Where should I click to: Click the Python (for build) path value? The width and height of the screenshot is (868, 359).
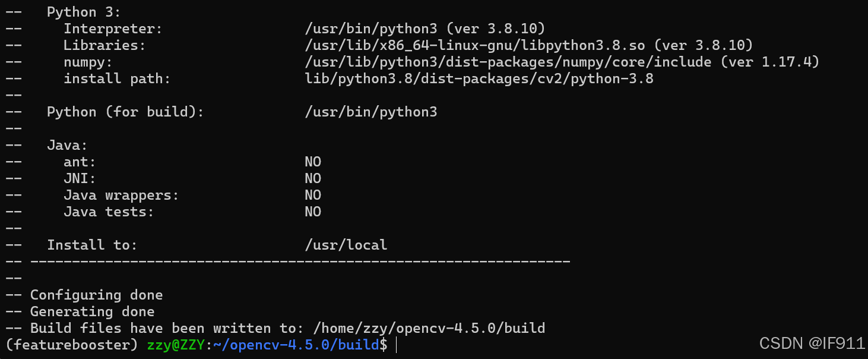click(370, 112)
